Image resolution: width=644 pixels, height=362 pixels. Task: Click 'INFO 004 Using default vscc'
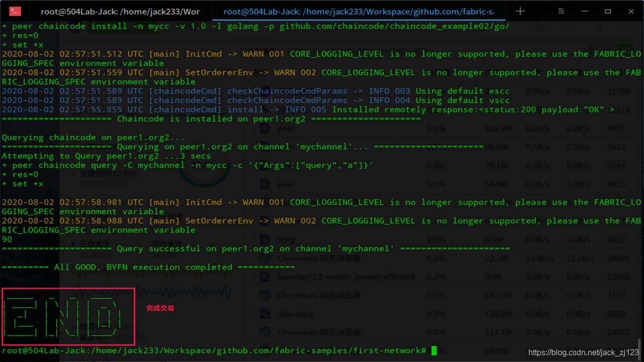click(439, 100)
